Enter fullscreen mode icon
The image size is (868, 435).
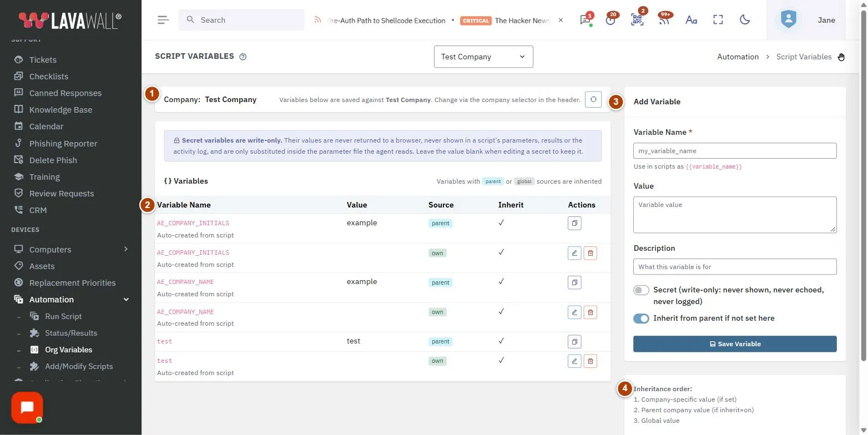(x=718, y=20)
